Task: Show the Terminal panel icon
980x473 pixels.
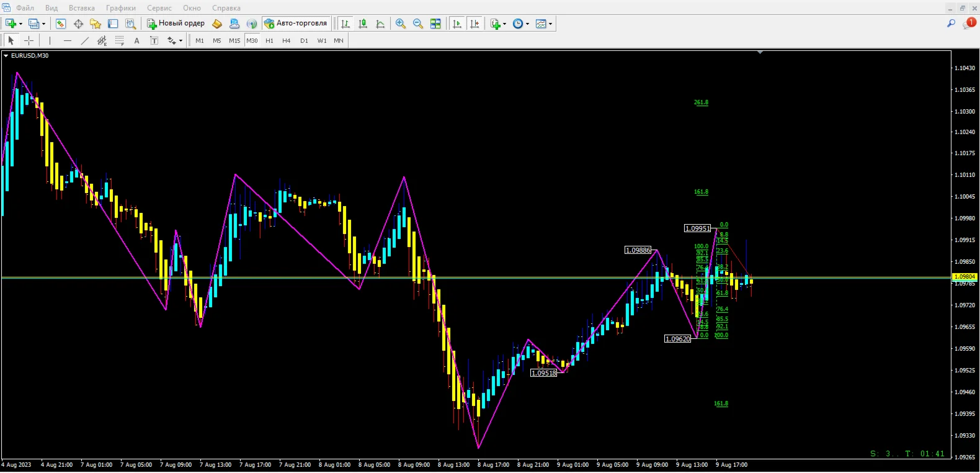Action: (x=113, y=24)
